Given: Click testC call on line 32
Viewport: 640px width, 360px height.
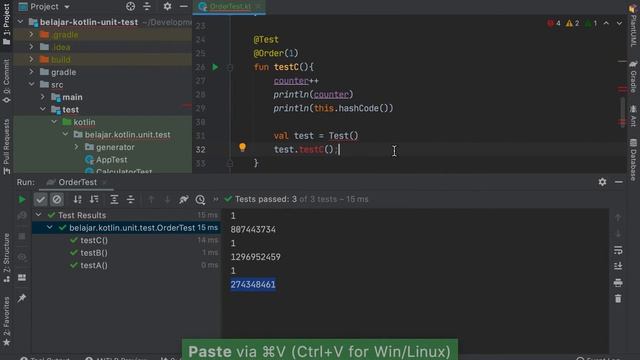Looking at the screenshot, I should (x=312, y=149).
